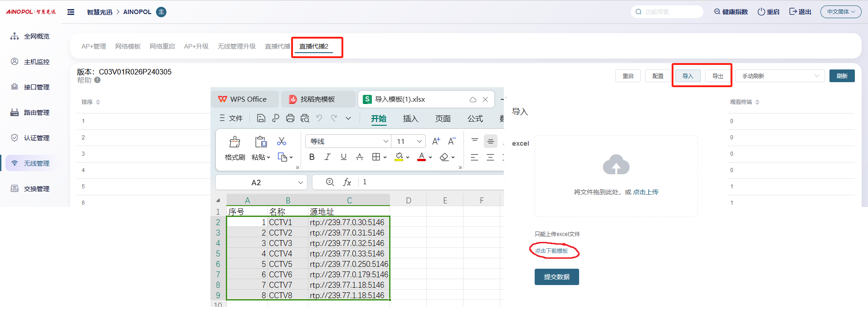The height and width of the screenshot is (315, 868).
Task: Switch to the 直播代播2 tab
Action: 314,46
